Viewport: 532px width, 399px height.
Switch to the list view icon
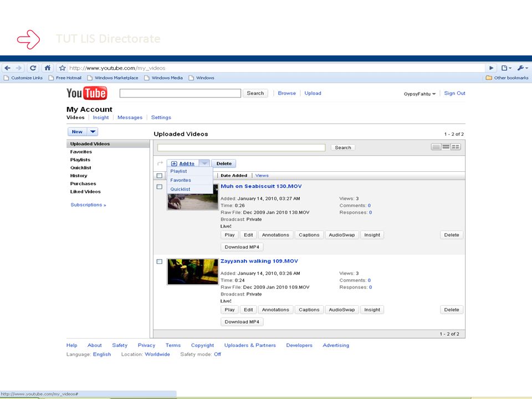tap(436, 147)
